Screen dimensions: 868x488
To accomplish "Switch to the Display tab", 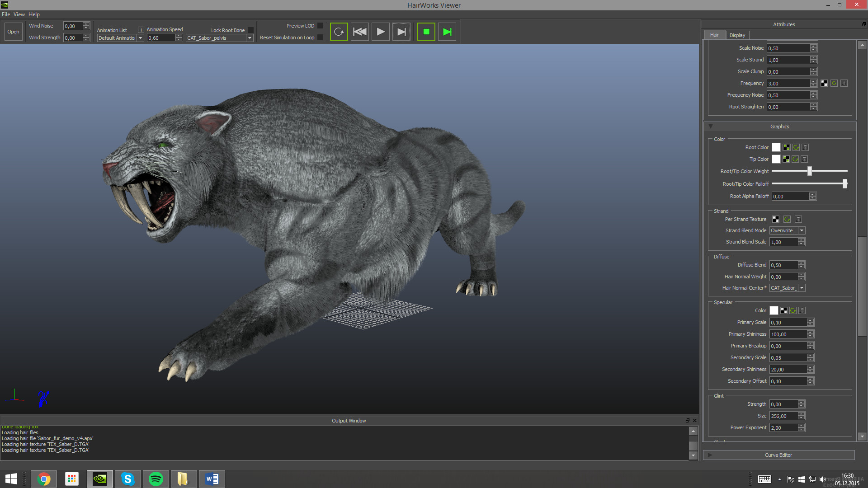I will 737,35.
